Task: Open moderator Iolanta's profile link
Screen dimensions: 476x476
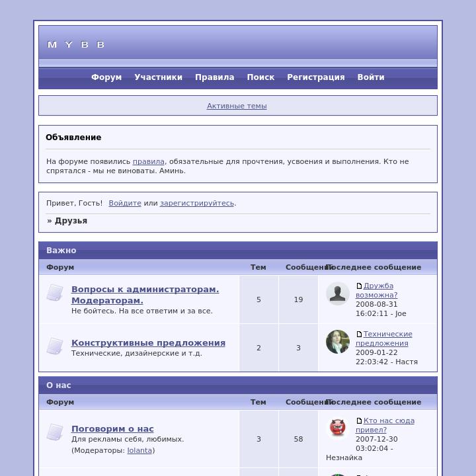Action: 139,450
